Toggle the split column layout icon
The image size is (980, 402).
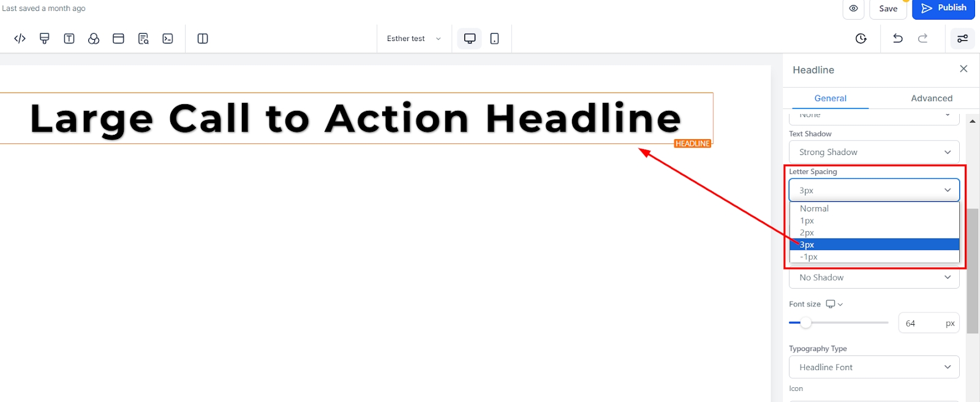(x=203, y=39)
